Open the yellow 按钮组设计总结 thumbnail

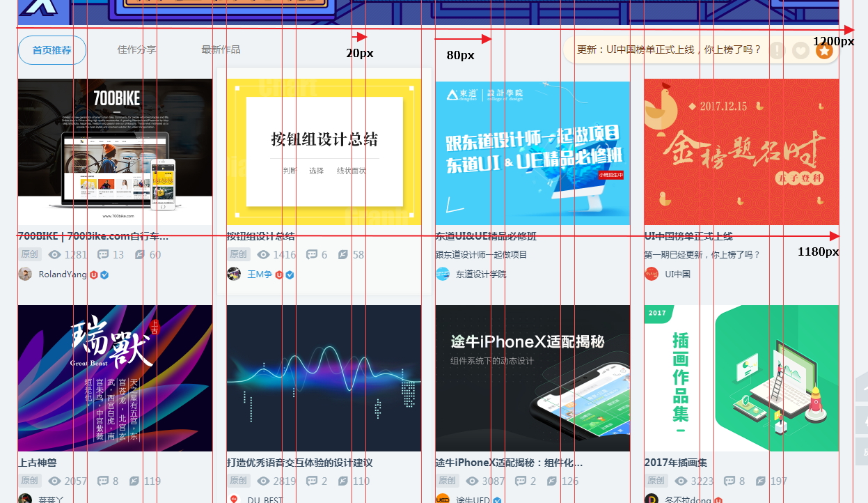point(324,152)
